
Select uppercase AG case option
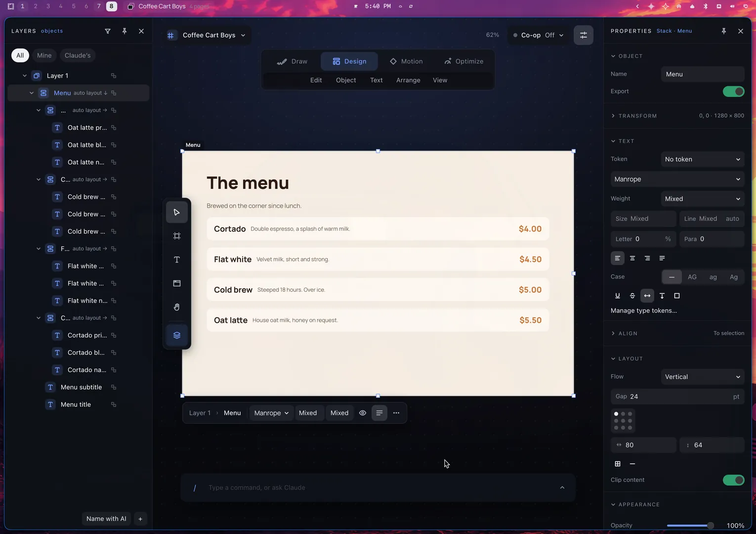pyautogui.click(x=692, y=277)
